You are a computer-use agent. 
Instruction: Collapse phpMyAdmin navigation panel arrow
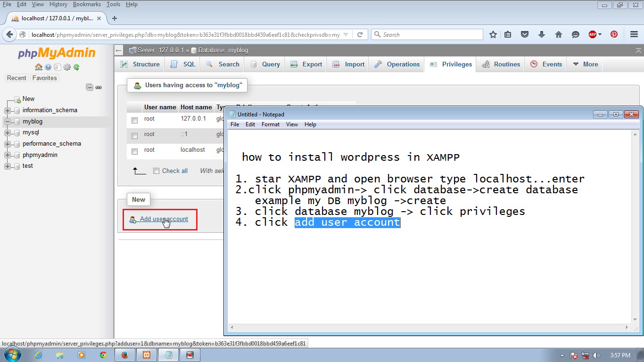[119, 50]
